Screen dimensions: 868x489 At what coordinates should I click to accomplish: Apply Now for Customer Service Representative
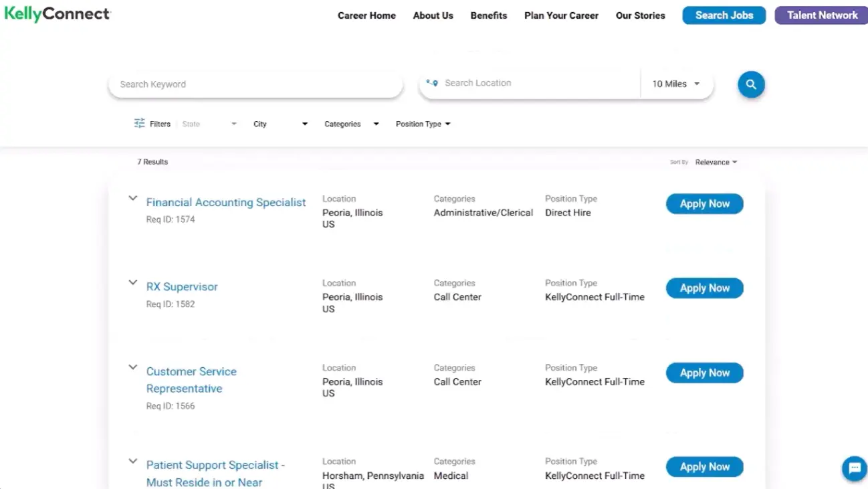tap(705, 373)
